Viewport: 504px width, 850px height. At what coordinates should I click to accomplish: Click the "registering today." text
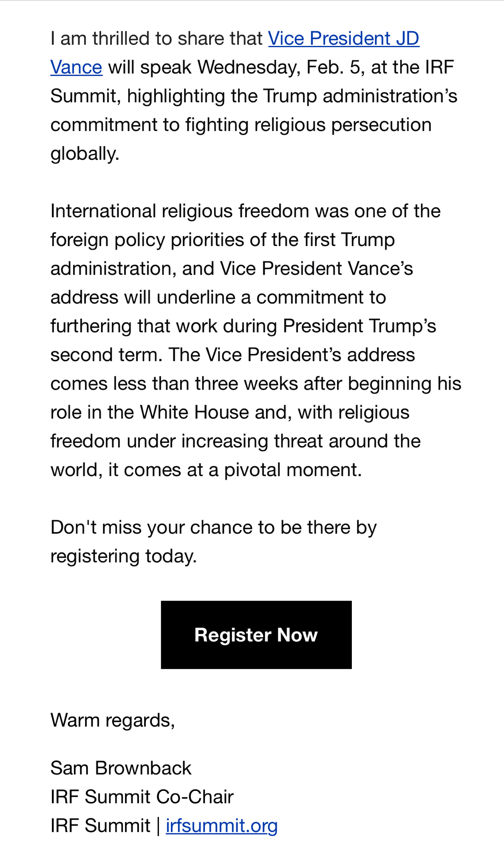pyautogui.click(x=123, y=556)
